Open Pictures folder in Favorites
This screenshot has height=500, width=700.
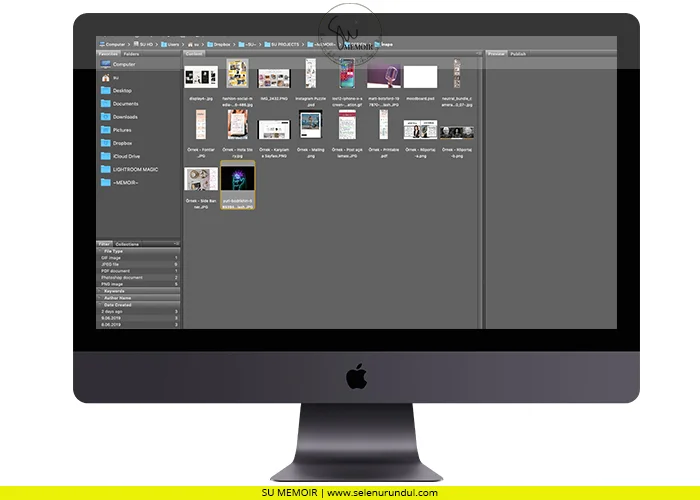point(106,130)
